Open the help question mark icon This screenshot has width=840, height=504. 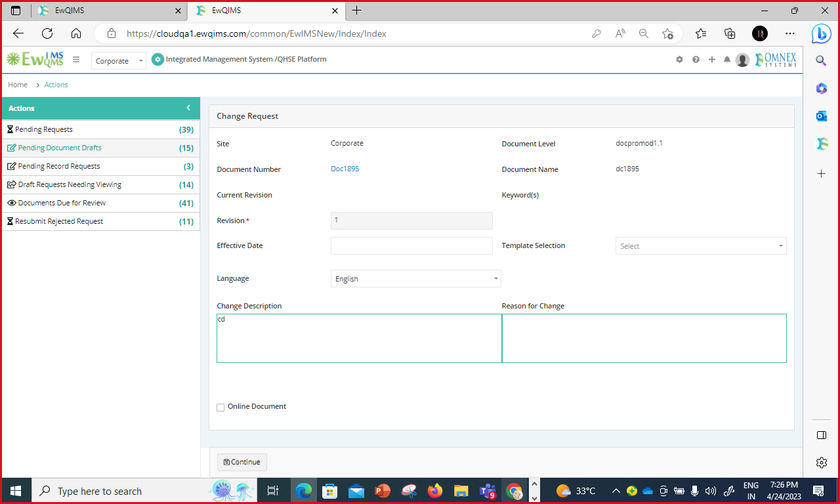pyautogui.click(x=696, y=60)
